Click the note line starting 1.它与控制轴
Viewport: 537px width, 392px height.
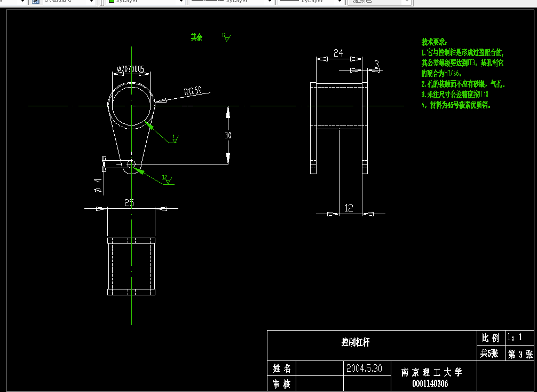coord(462,53)
